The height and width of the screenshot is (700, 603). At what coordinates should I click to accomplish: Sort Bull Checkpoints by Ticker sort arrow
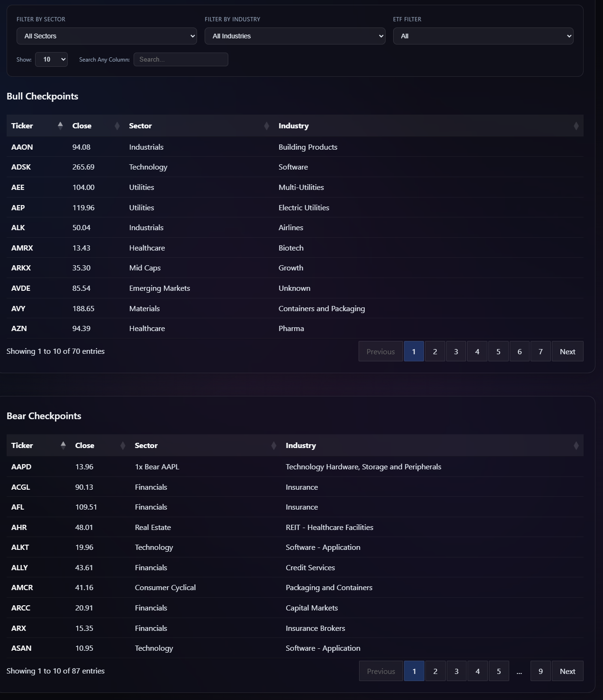(x=60, y=126)
